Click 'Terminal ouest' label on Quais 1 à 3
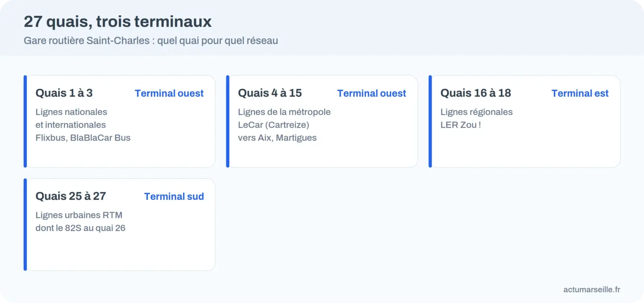The height and width of the screenshot is (303, 644). [169, 93]
